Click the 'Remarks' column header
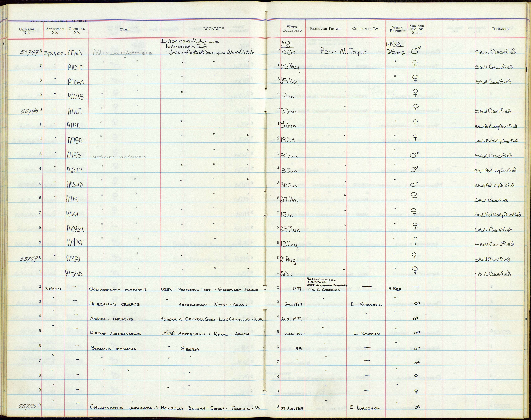Screen dimensions: 531x420 coord(500,29)
